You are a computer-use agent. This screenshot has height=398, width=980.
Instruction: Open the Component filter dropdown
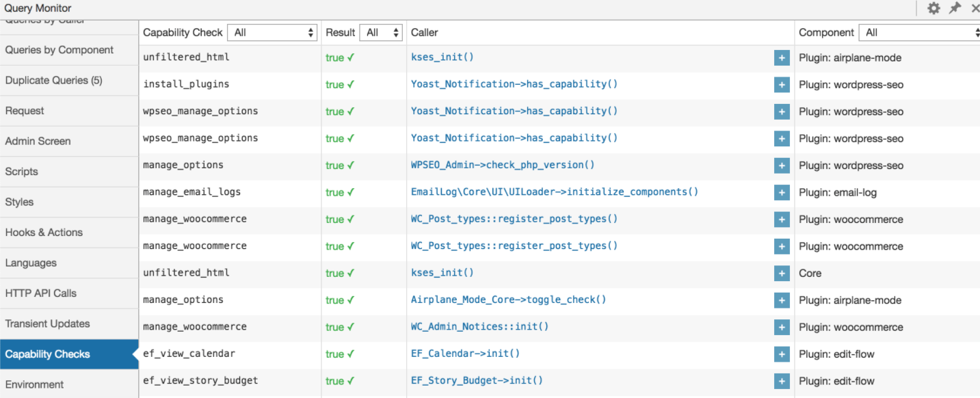(921, 32)
